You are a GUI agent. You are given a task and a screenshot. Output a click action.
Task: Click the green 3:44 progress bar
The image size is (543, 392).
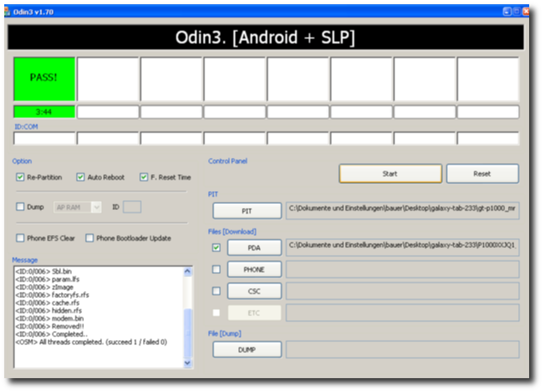(x=44, y=112)
